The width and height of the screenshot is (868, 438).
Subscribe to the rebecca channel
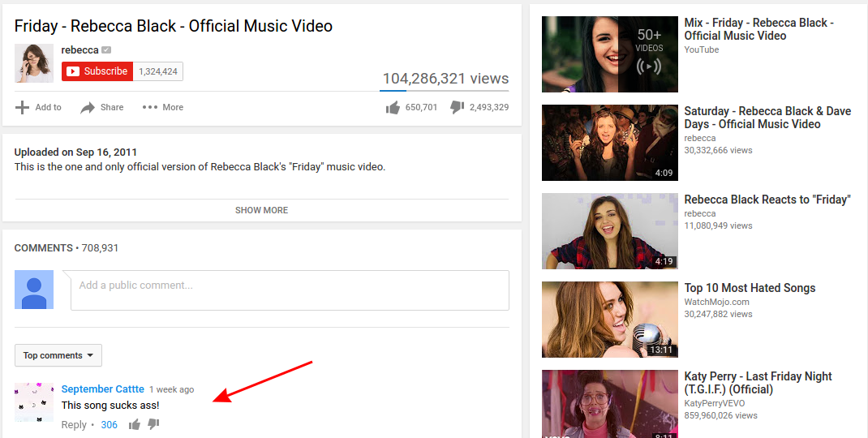click(97, 71)
